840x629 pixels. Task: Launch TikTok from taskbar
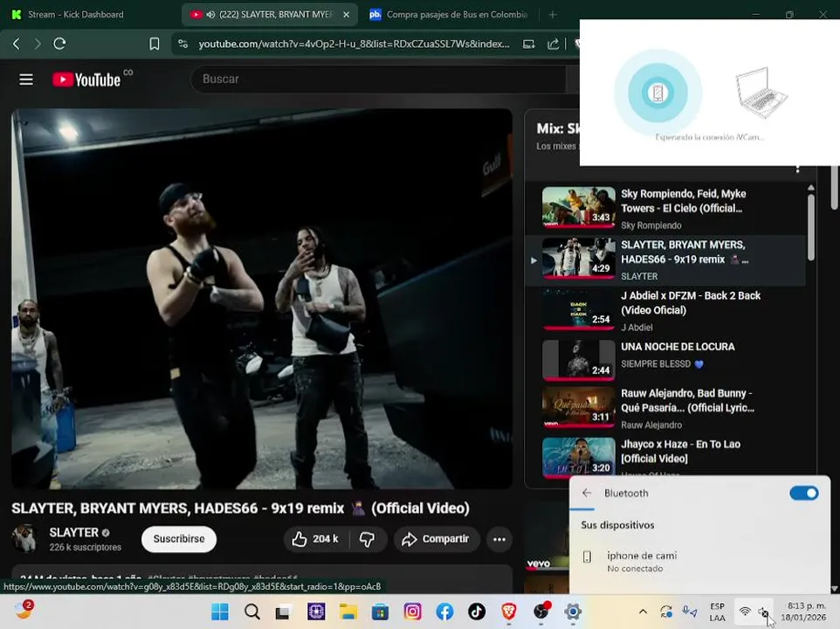[x=477, y=612]
